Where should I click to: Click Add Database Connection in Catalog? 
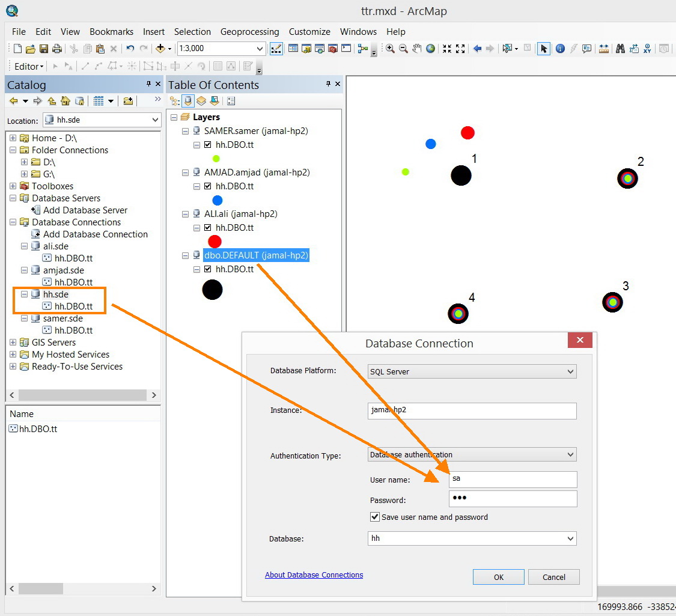[x=96, y=234]
